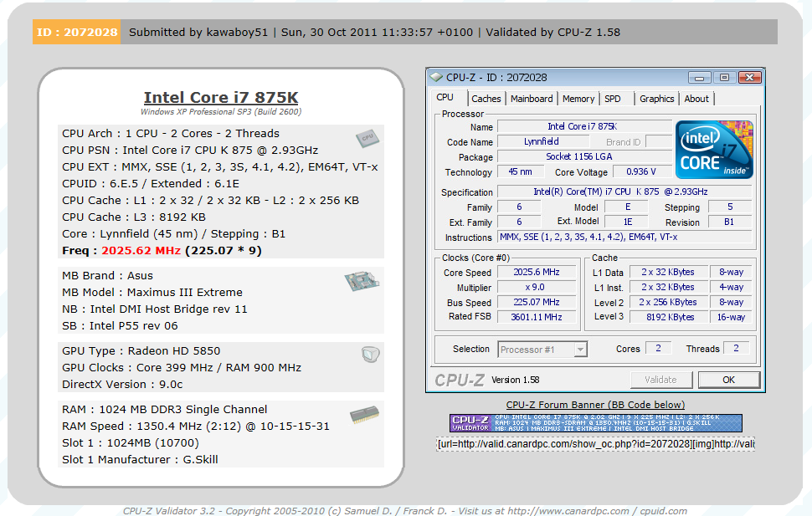Click the ID : 2072028 orange badge
The width and height of the screenshot is (812, 516).
point(77,32)
